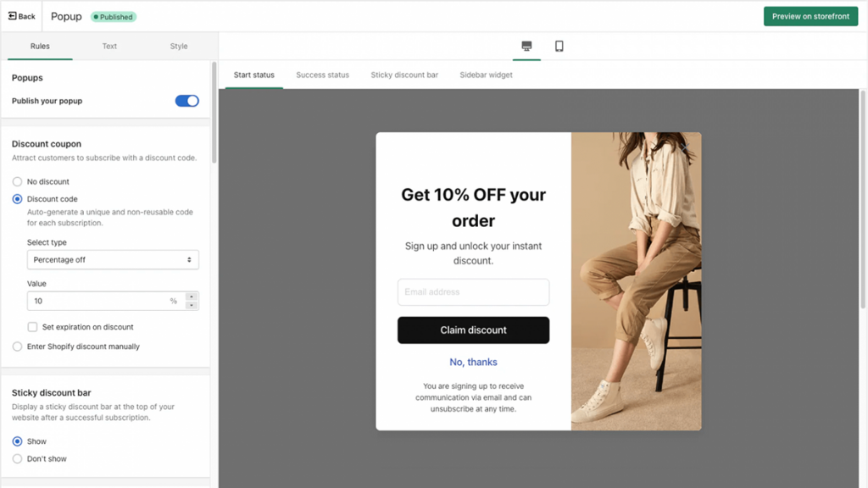Viewport: 868px width, 488px height.
Task: Click the Published status badge
Action: (113, 16)
